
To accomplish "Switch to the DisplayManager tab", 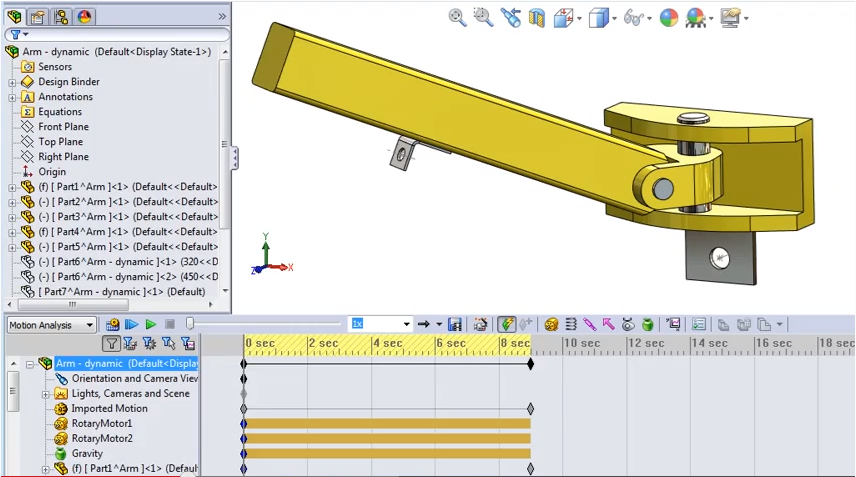I will click(85, 17).
